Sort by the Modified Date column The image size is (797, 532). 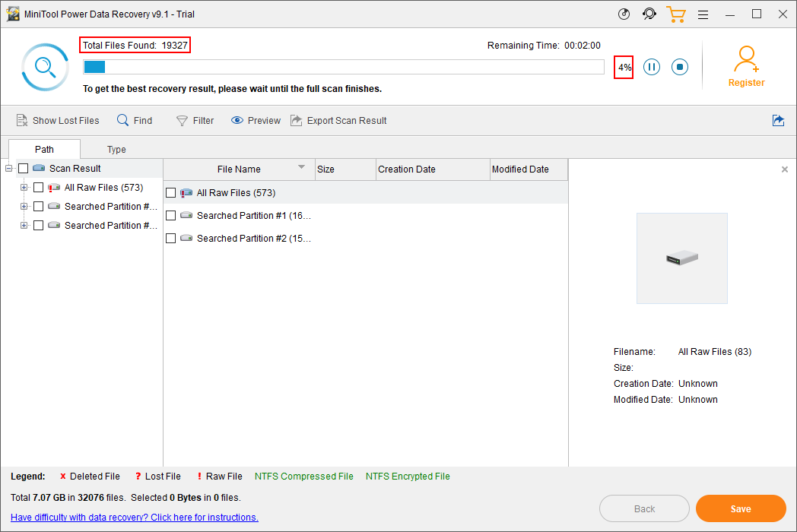529,169
